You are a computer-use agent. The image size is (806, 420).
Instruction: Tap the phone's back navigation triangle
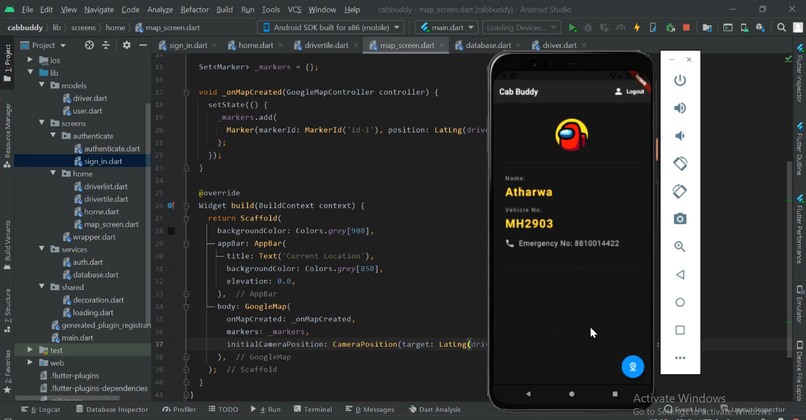[528, 394]
